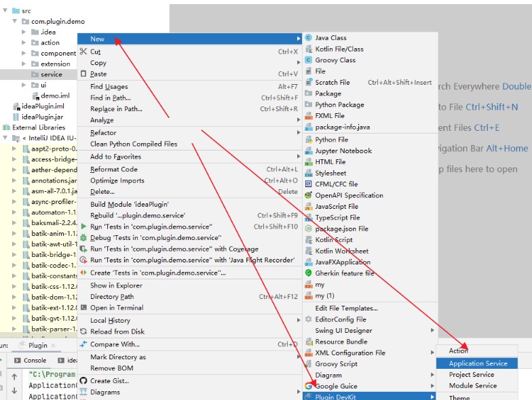Click the EditorConfig File gear icon
The width and height of the screenshot is (532, 400).
click(308, 319)
